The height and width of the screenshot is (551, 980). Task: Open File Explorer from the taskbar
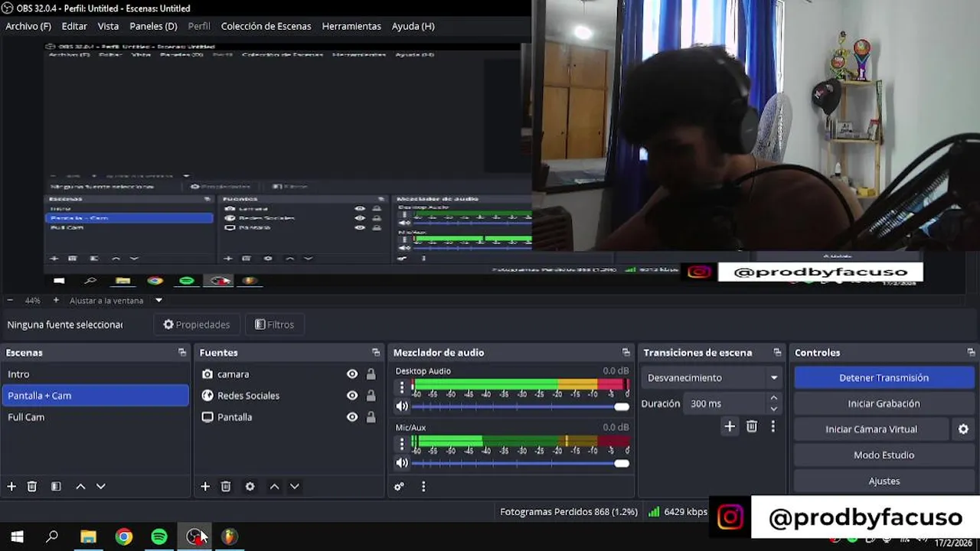click(x=89, y=536)
